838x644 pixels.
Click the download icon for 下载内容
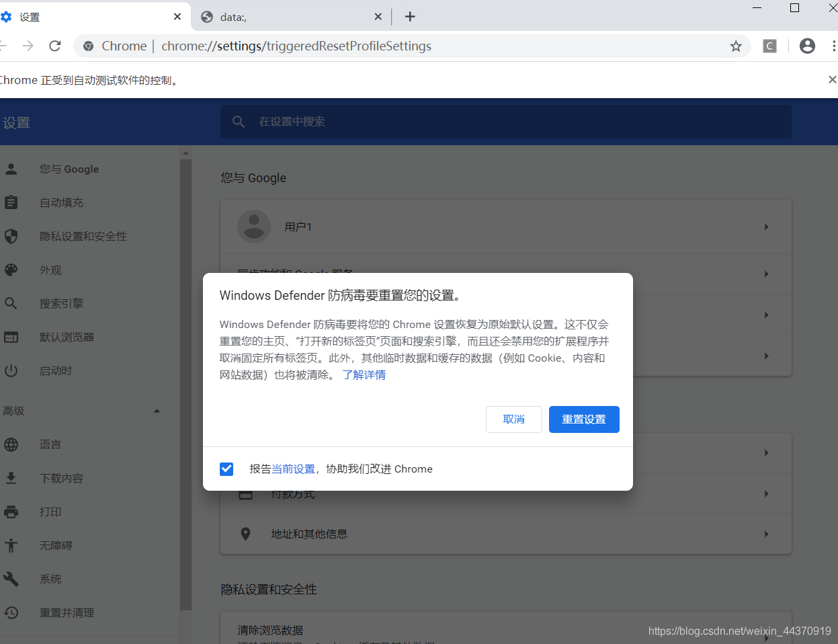click(x=11, y=478)
